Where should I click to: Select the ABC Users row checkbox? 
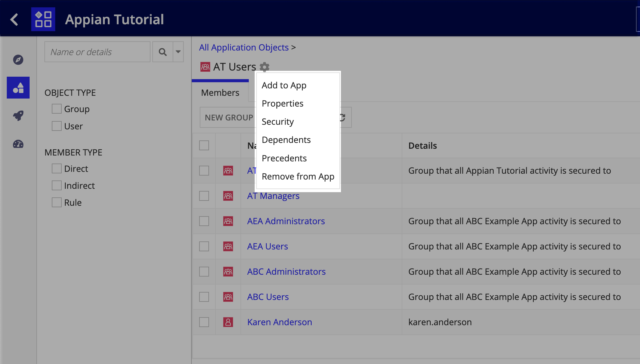(x=204, y=297)
